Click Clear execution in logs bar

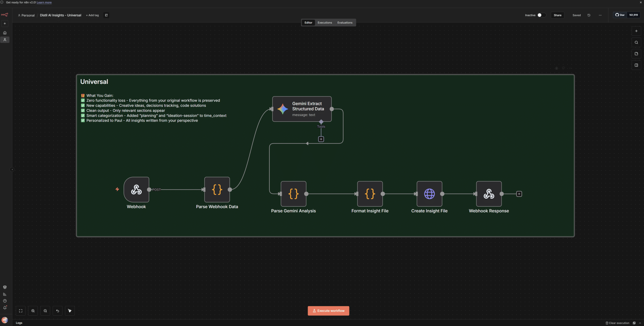[617, 323]
